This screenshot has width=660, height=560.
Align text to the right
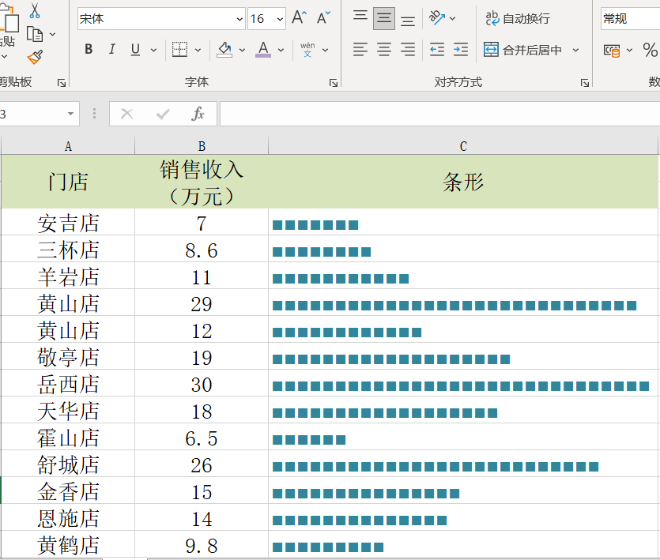407,50
